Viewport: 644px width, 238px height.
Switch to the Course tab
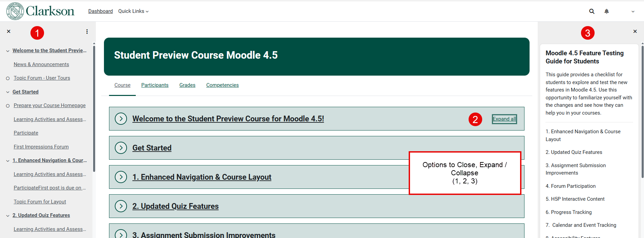click(122, 85)
